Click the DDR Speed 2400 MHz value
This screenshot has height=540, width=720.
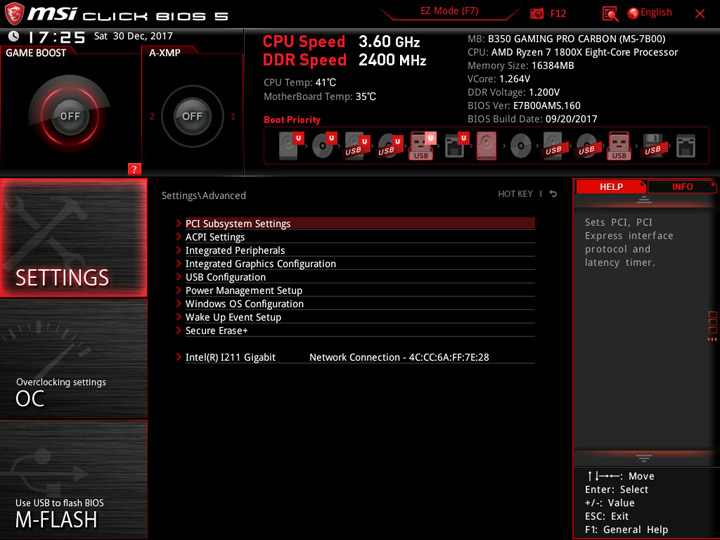tap(392, 60)
